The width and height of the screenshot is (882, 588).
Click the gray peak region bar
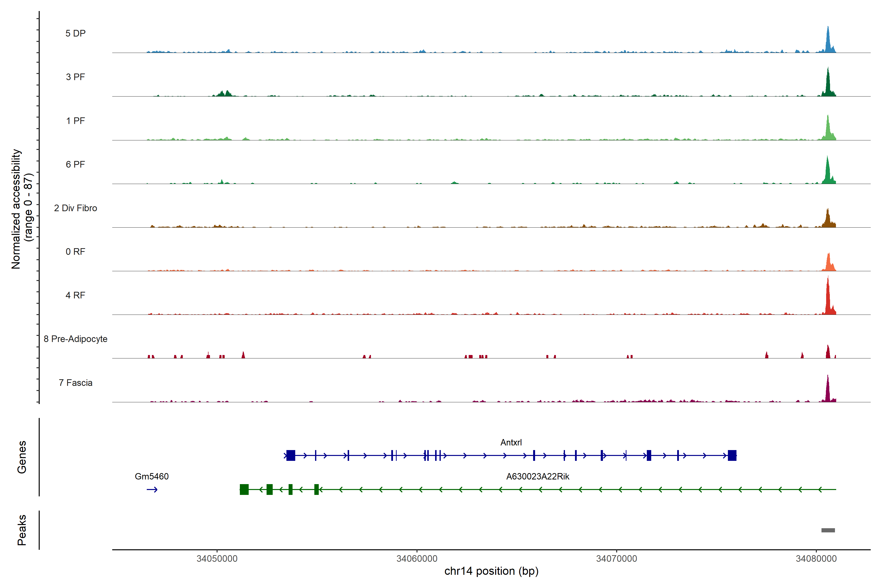coord(828,530)
